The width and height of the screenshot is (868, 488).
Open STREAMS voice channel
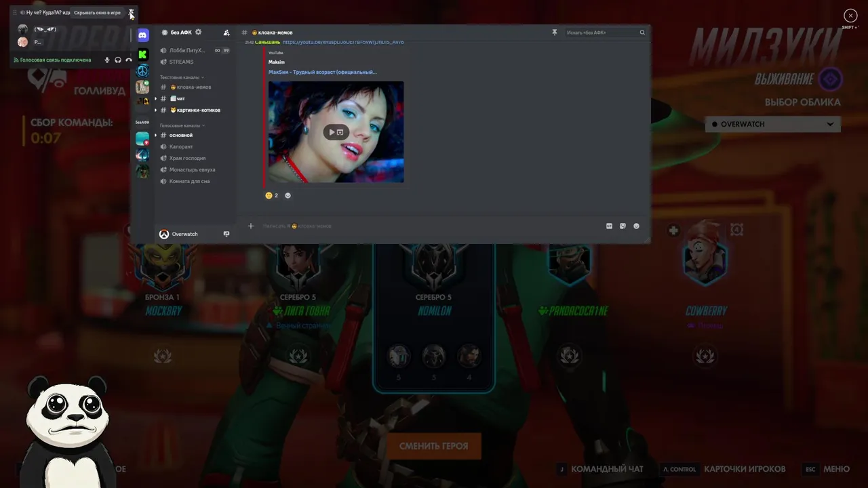coord(195,62)
